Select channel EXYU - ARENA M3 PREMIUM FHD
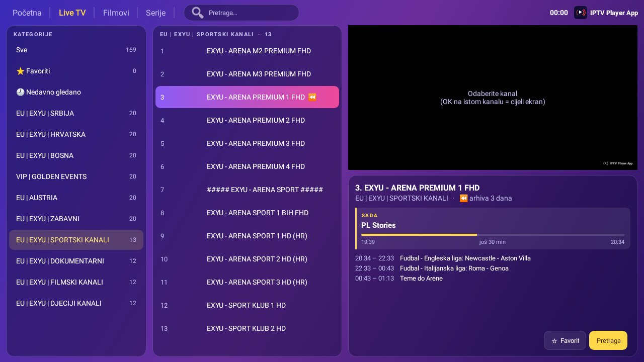The image size is (644, 362). 247,74
